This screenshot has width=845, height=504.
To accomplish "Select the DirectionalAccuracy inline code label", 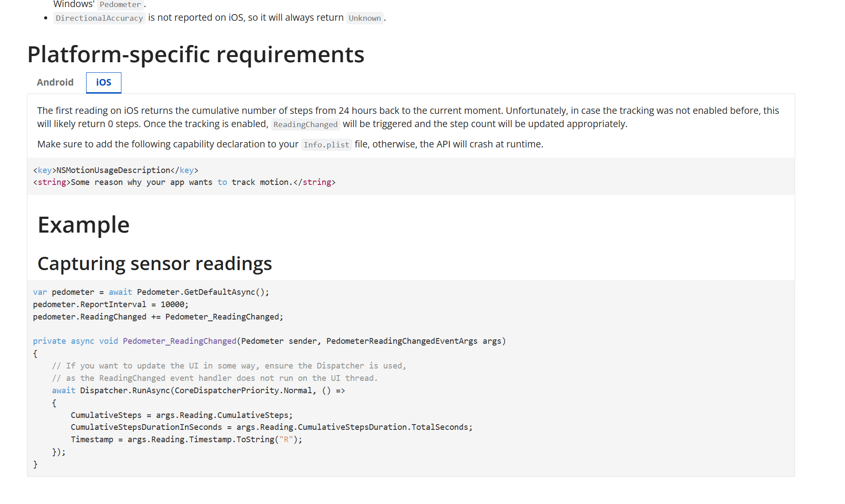I will pos(99,18).
